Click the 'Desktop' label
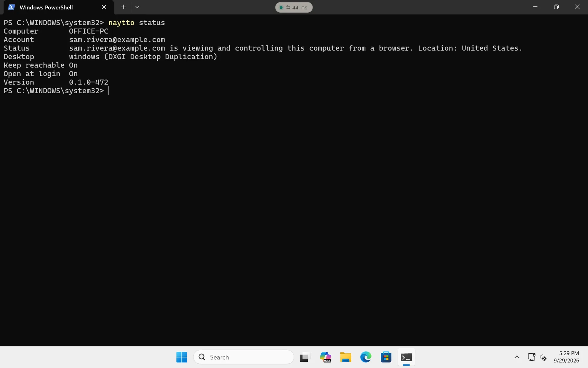This screenshot has width=588, height=368. 19,57
